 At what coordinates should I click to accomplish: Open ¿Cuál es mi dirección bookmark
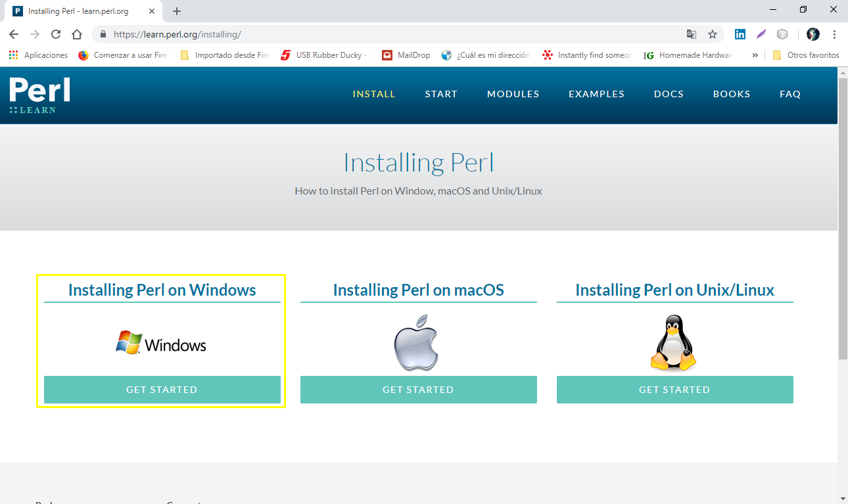(x=486, y=55)
